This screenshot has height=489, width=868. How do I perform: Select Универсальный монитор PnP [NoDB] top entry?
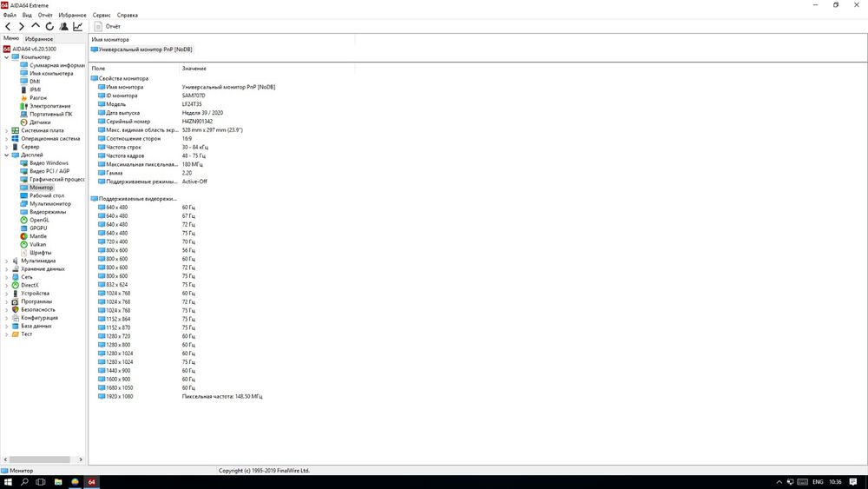coord(141,50)
